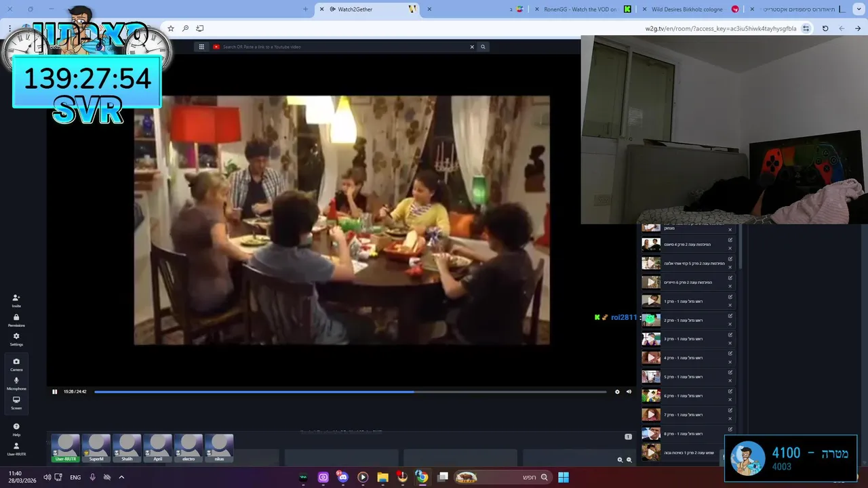Screen dimensions: 868x488
Task: Show hidden tray icons chevron
Action: click(x=121, y=477)
